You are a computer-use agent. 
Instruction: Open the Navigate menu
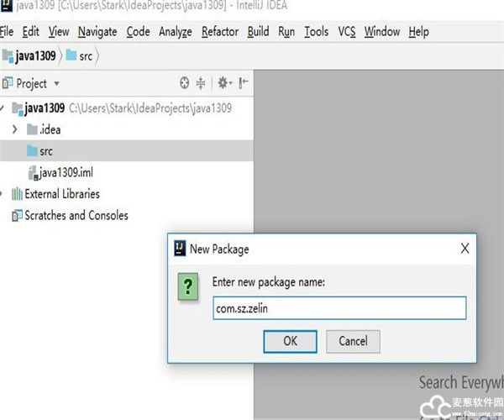[97, 32]
